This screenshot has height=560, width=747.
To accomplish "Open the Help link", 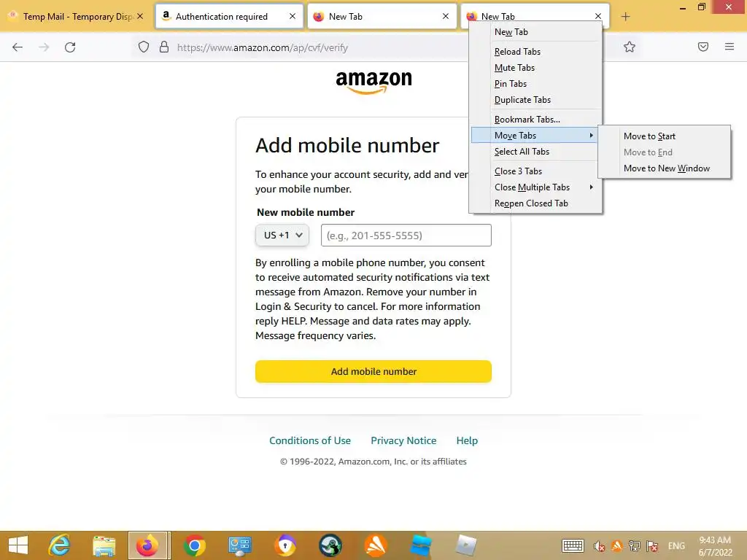I will (x=467, y=440).
